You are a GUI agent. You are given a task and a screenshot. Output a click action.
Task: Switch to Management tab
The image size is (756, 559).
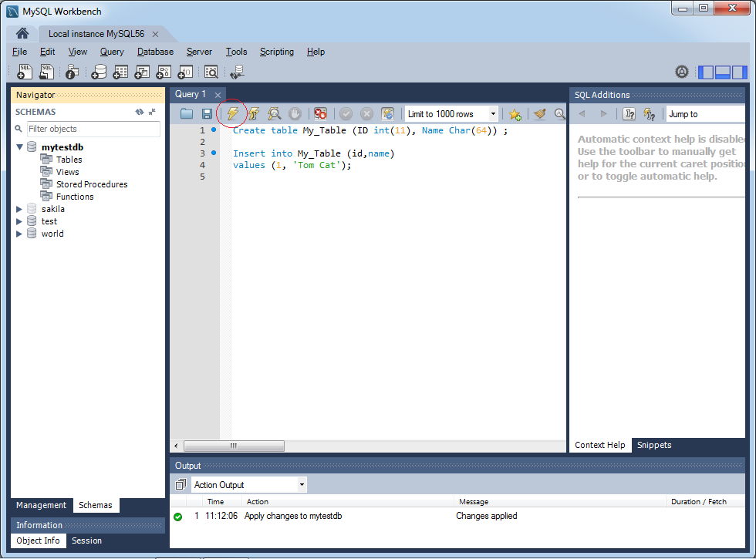(41, 505)
